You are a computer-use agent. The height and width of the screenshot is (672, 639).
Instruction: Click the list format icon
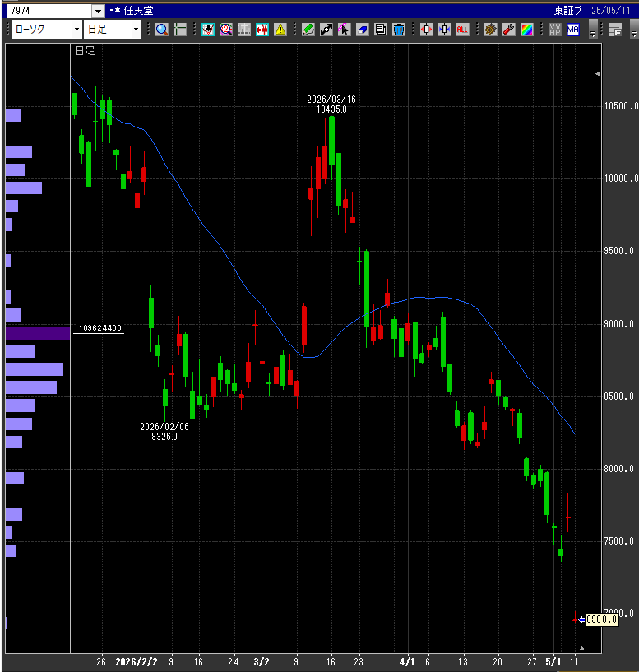coord(615,30)
